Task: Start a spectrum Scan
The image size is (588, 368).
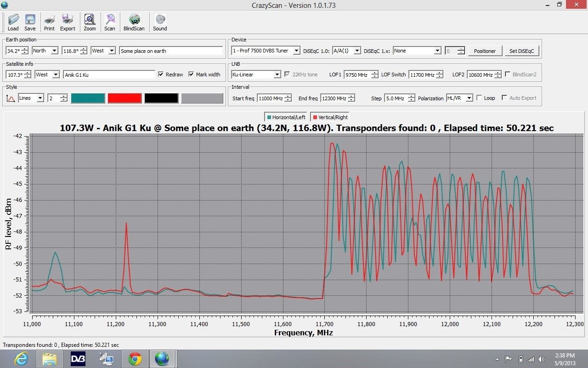Action: 110,22
